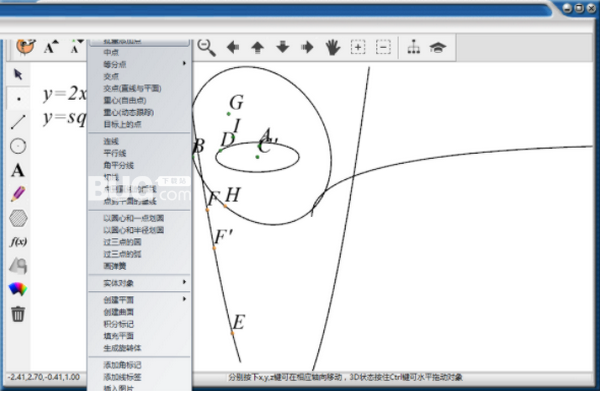600x393 pixels.
Task: Click the equation text y=sq
Action: tap(65, 117)
